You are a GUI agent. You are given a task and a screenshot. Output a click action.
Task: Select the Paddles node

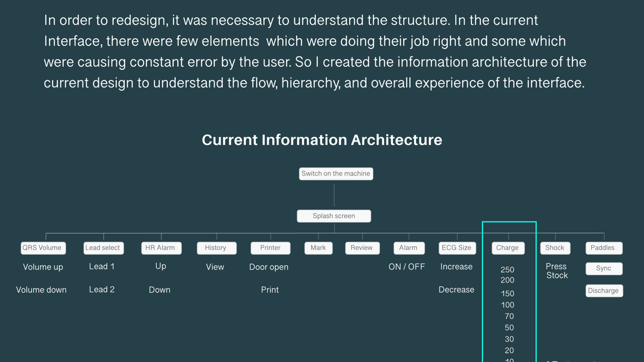point(604,248)
